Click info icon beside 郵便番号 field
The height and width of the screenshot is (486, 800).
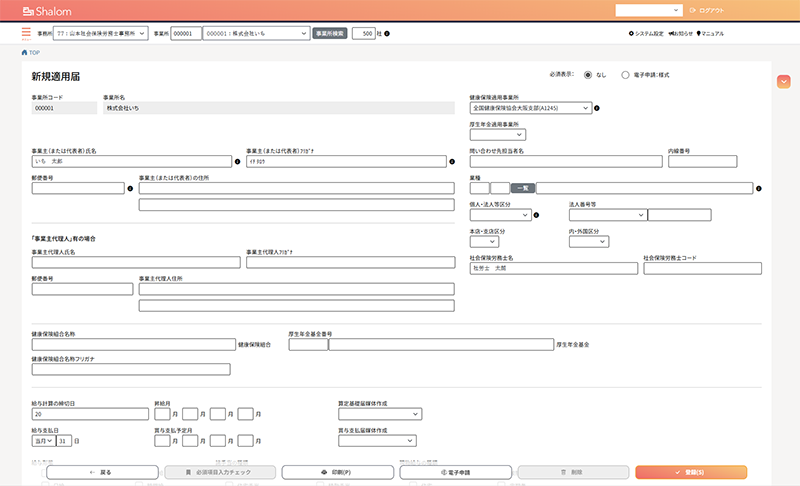click(x=130, y=187)
